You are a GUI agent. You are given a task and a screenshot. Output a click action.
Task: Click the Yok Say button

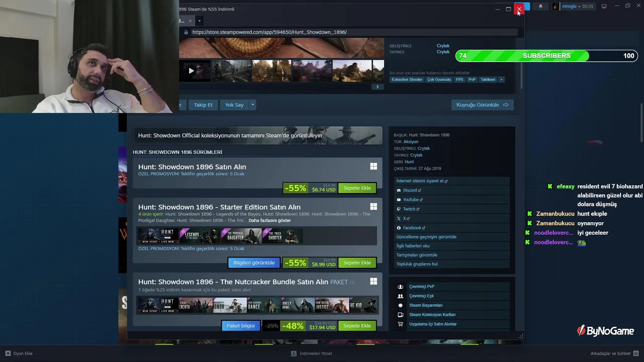pos(234,105)
